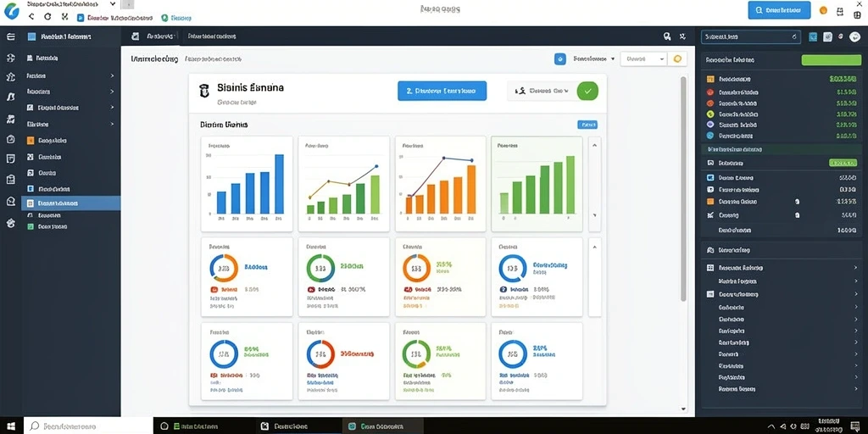The height and width of the screenshot is (434, 868).
Task: Switch to the second dark header tab
Action: [x=212, y=36]
